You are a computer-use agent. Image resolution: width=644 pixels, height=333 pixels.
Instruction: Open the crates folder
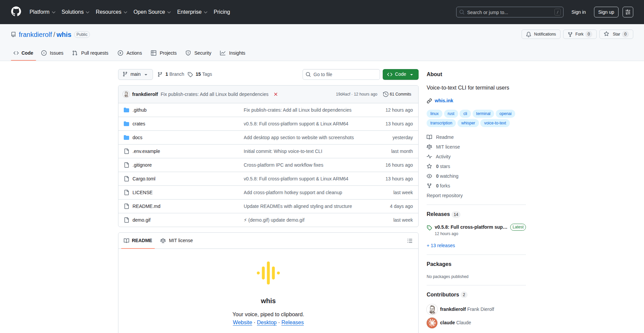pos(139,124)
